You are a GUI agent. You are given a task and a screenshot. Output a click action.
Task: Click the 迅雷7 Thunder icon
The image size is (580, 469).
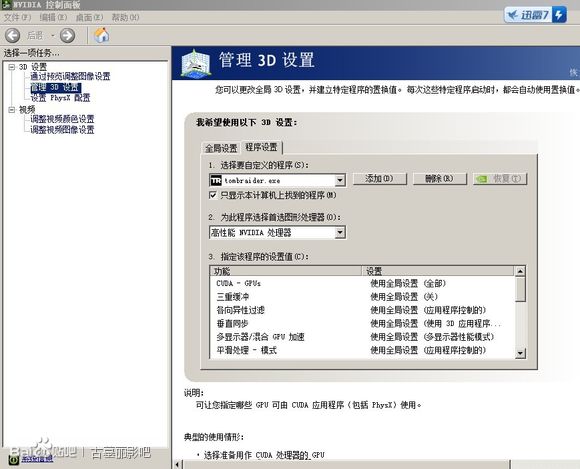point(535,15)
